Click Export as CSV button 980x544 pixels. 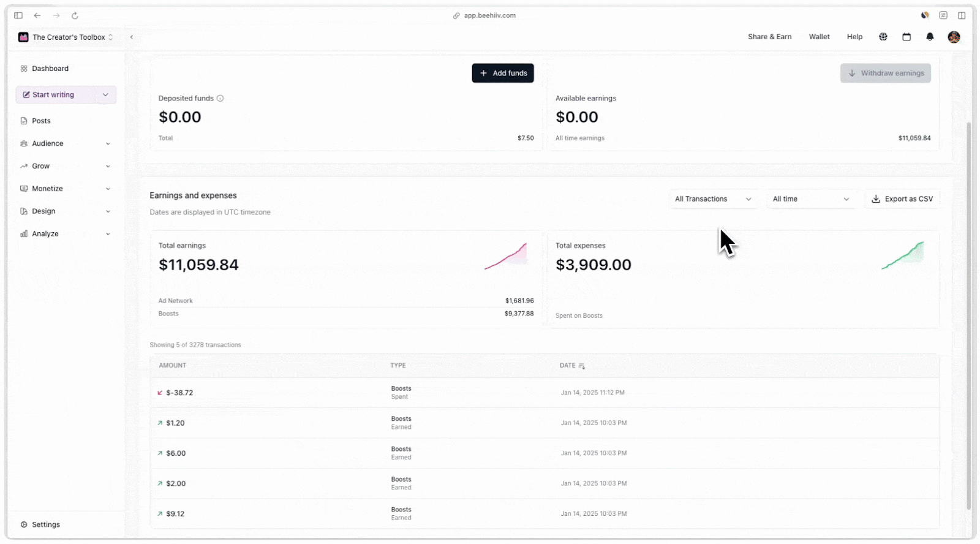[x=902, y=199]
